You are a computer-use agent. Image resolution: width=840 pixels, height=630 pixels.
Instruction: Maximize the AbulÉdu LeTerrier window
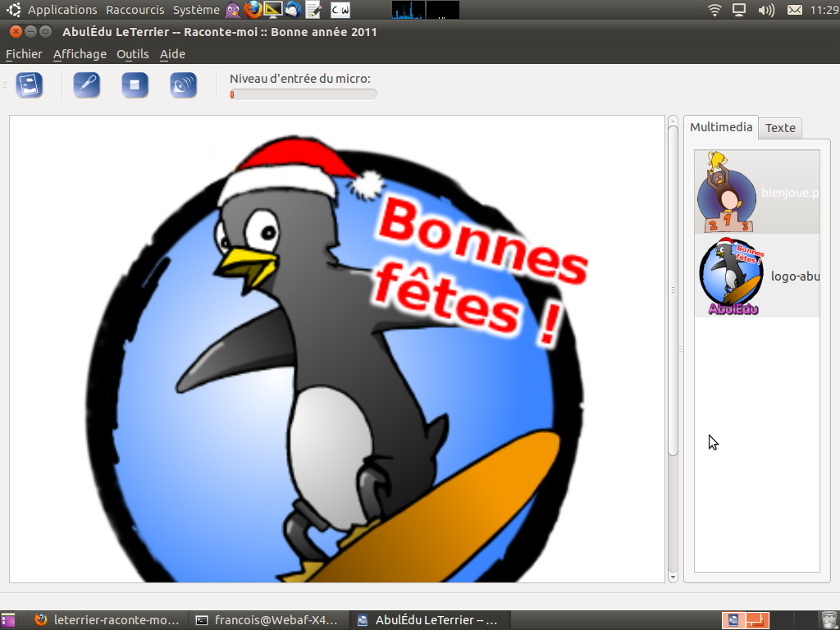click(46, 32)
